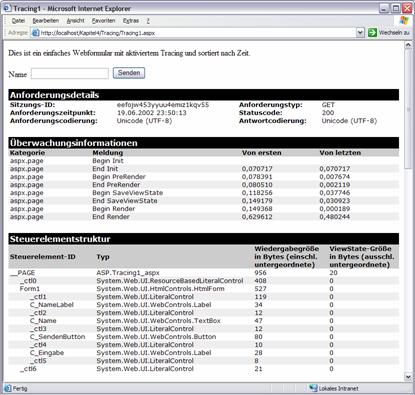The height and width of the screenshot is (395, 415).
Task: Click the scrollbar up arrow
Action: click(x=408, y=45)
